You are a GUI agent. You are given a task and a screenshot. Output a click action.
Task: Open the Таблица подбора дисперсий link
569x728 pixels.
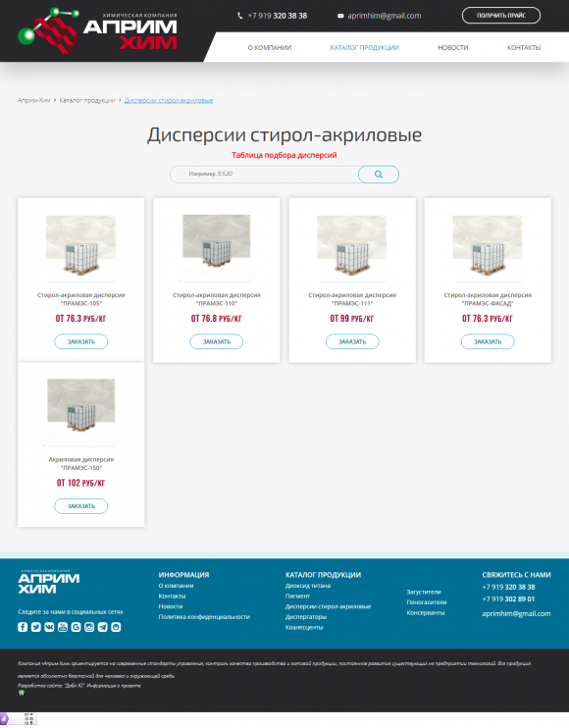[x=284, y=155]
